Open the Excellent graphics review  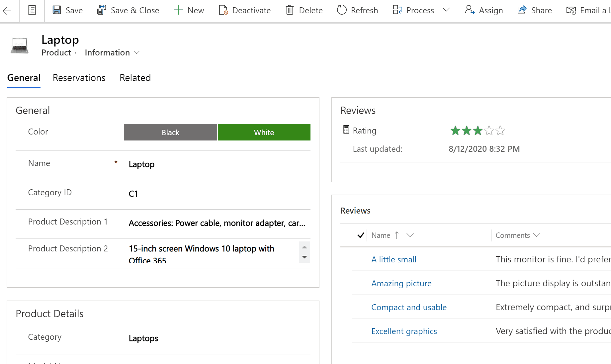click(404, 331)
